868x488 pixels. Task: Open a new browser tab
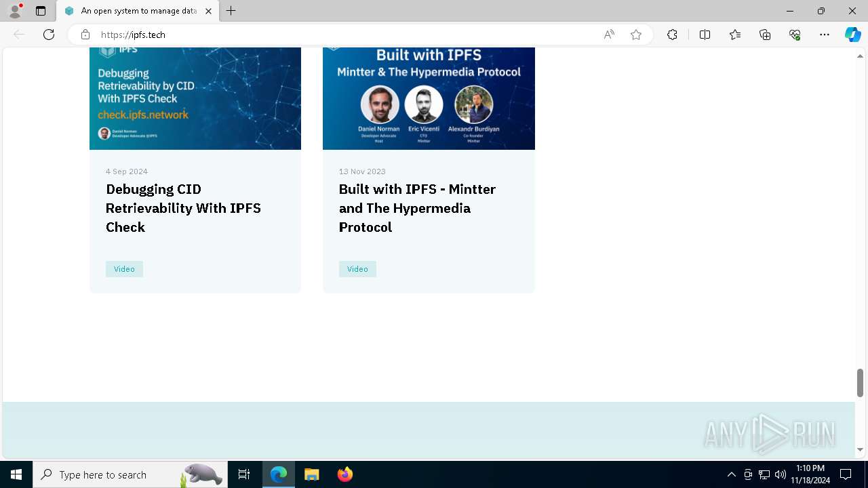tap(231, 11)
